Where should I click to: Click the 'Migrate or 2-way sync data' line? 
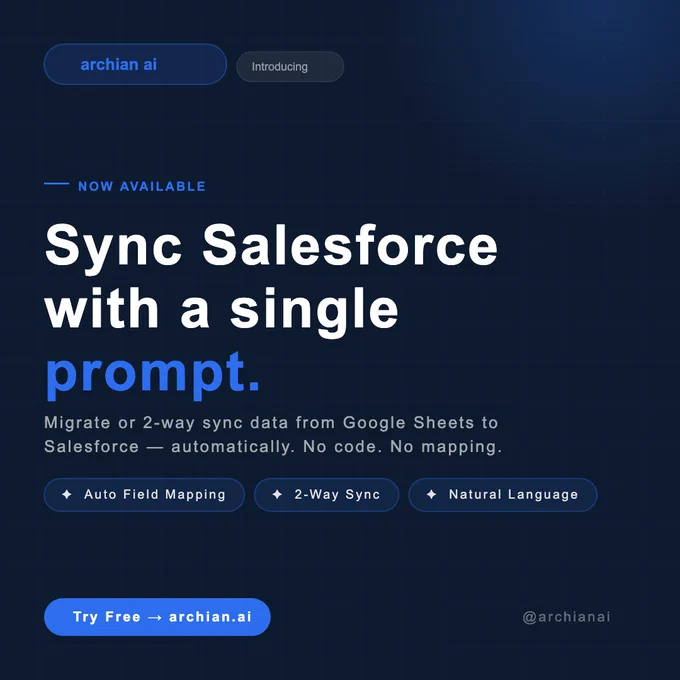pos(271,422)
